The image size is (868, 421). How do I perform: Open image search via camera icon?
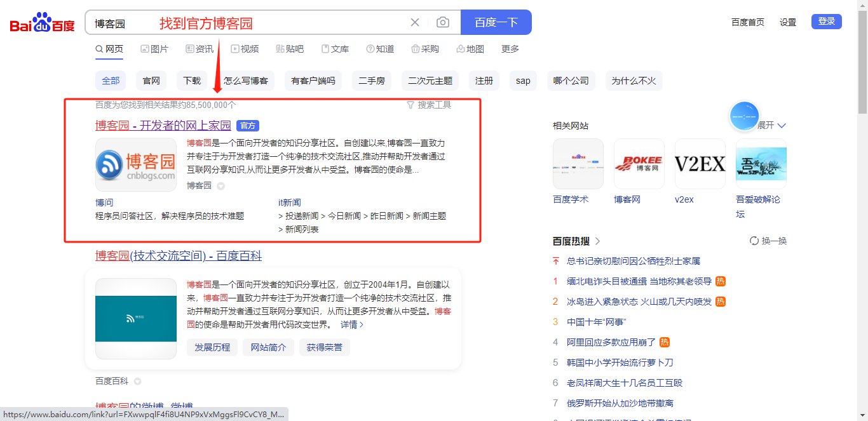(443, 22)
